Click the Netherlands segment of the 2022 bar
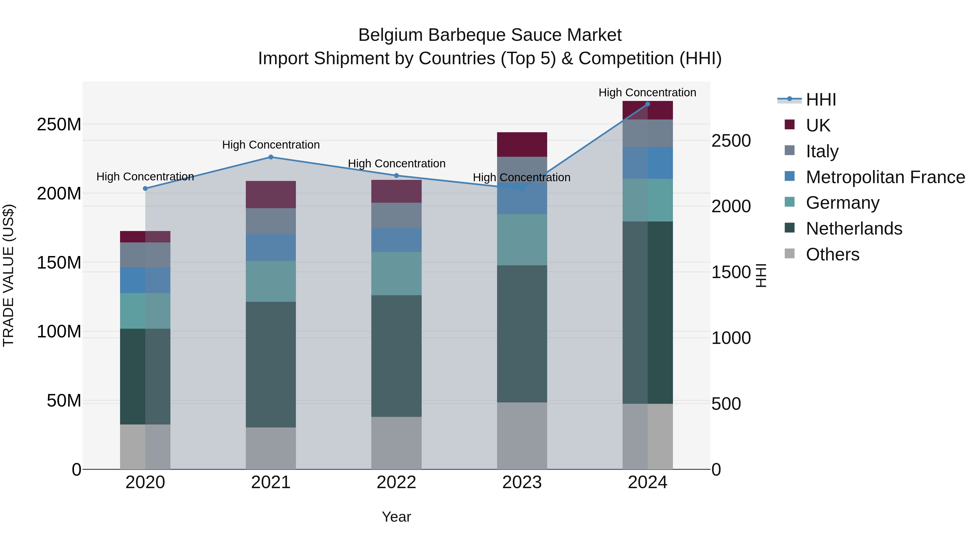Viewport: 980px width, 551px height. [396, 356]
